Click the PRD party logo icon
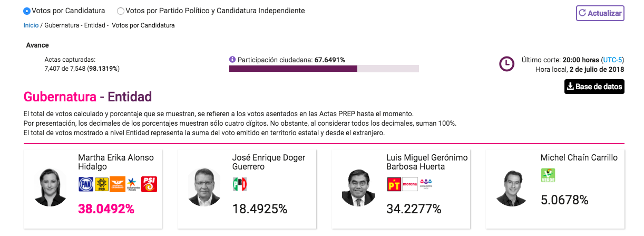The height and width of the screenshot is (236, 644). pyautogui.click(x=101, y=184)
